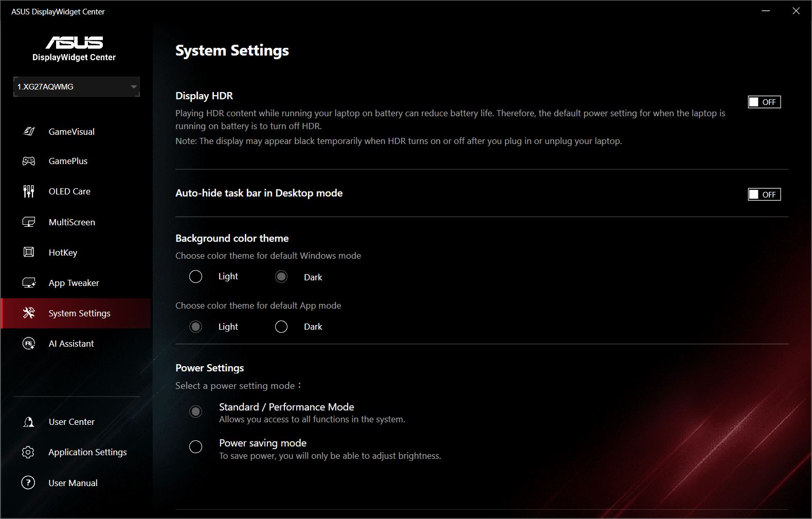Select Standard / Performance Mode radio button
812x519 pixels.
pos(195,411)
